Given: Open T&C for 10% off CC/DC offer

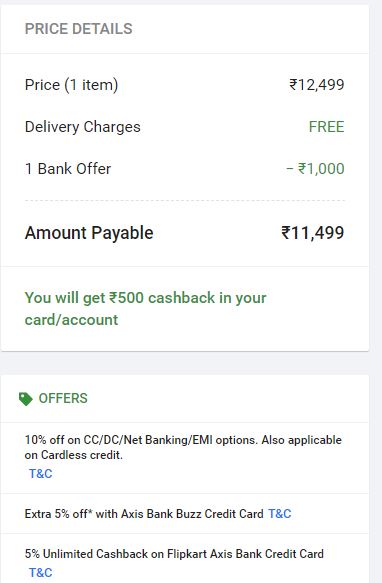Looking at the screenshot, I should 41,474.
